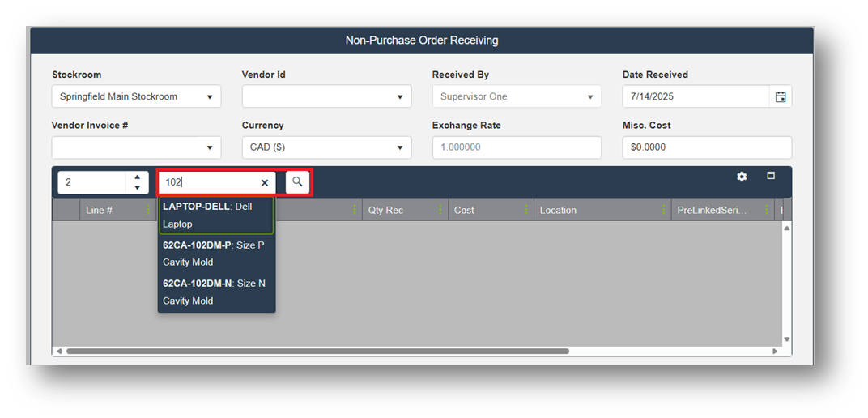Decrease the quantity with down arrow
The width and height of the screenshot is (868, 418).
(137, 188)
